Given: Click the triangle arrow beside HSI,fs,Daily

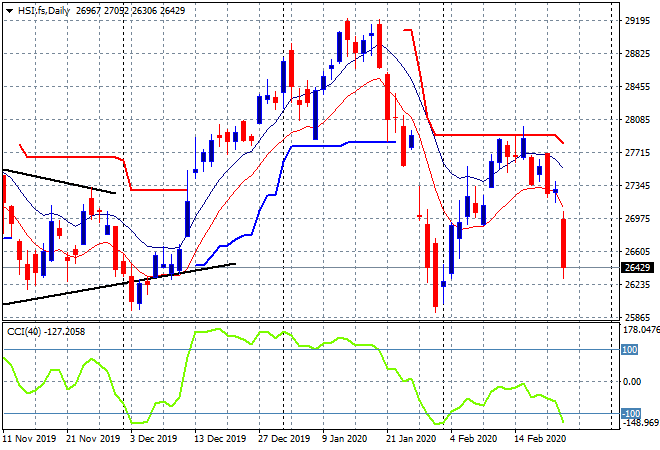Looking at the screenshot, I should [x=10, y=11].
